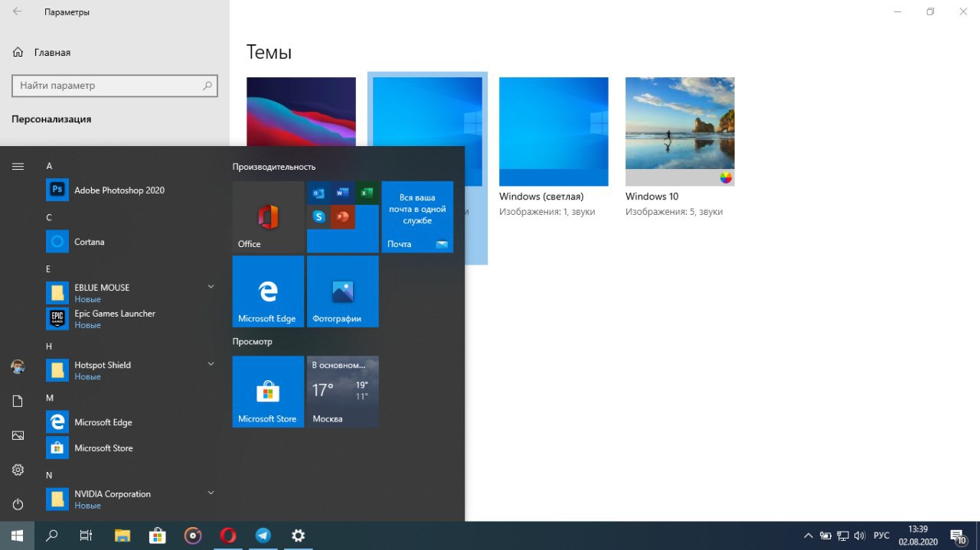Switch input language РУС
This screenshot has height=550, width=980.
pyautogui.click(x=881, y=535)
